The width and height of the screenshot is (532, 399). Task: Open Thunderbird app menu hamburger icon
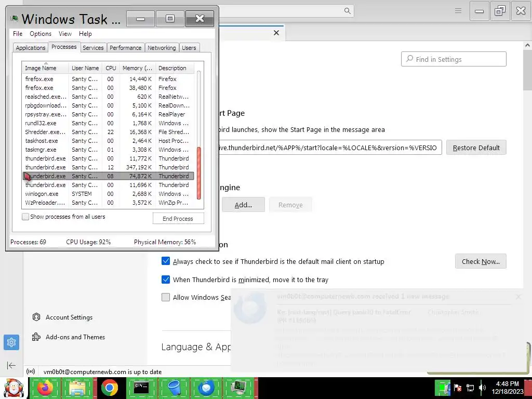458,11
